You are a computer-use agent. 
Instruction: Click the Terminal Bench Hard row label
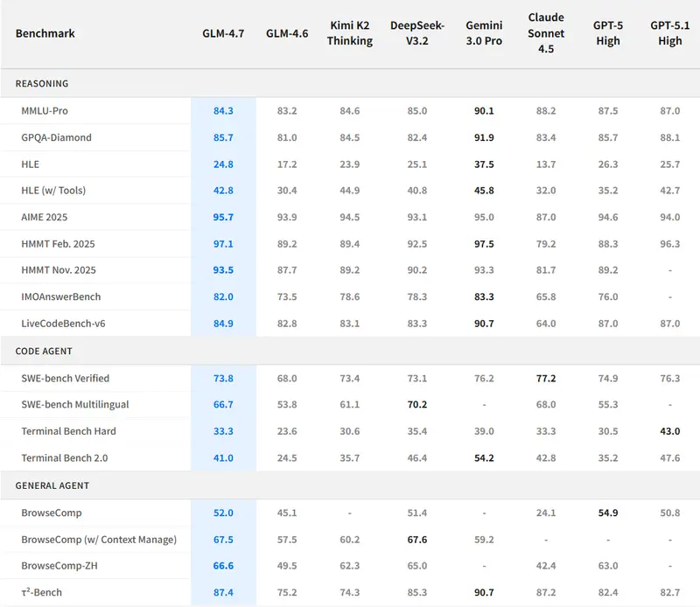[68, 431]
